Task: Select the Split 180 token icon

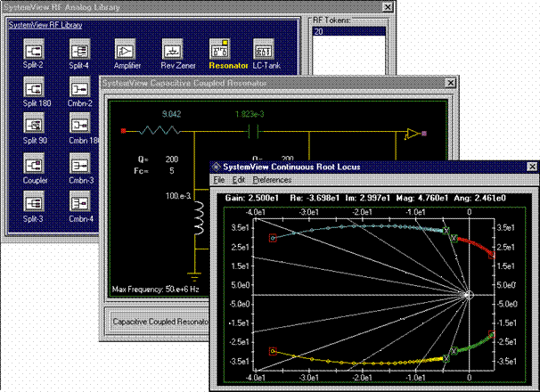Action: (x=33, y=86)
